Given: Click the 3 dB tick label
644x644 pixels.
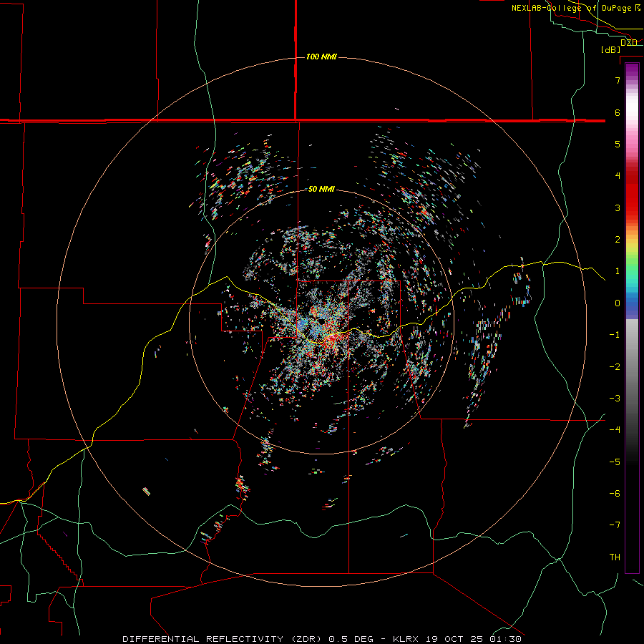Looking at the screenshot, I should (618, 208).
